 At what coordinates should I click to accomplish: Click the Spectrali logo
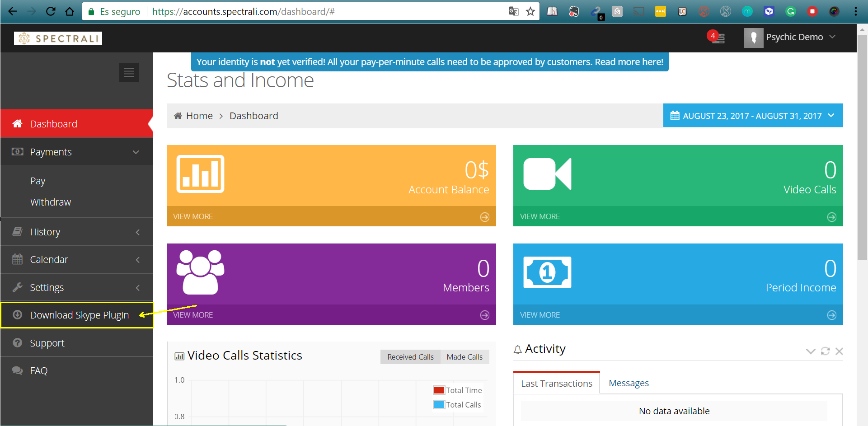58,38
